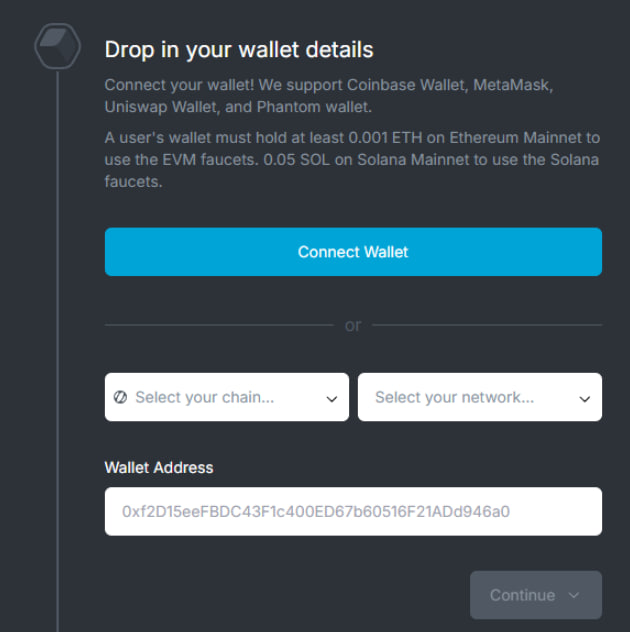
Task: Click the chevron arrow in the chain selector
Action: click(332, 399)
